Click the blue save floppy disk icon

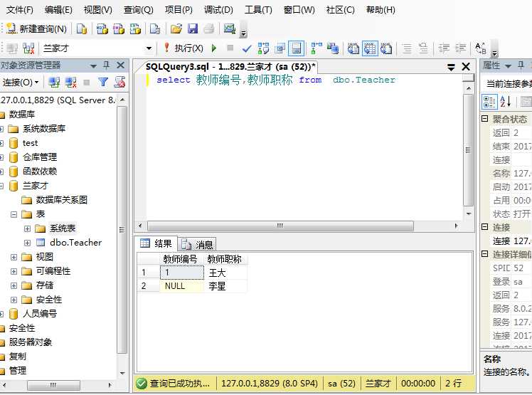point(193,29)
